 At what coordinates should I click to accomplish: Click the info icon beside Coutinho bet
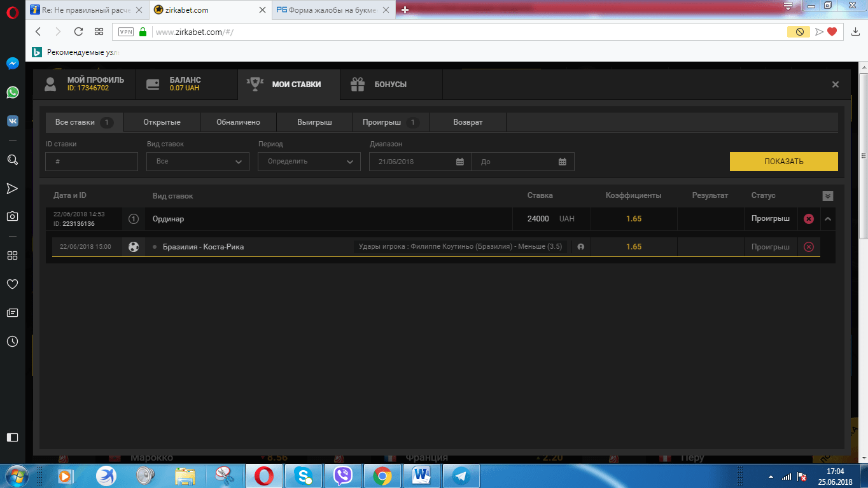580,247
